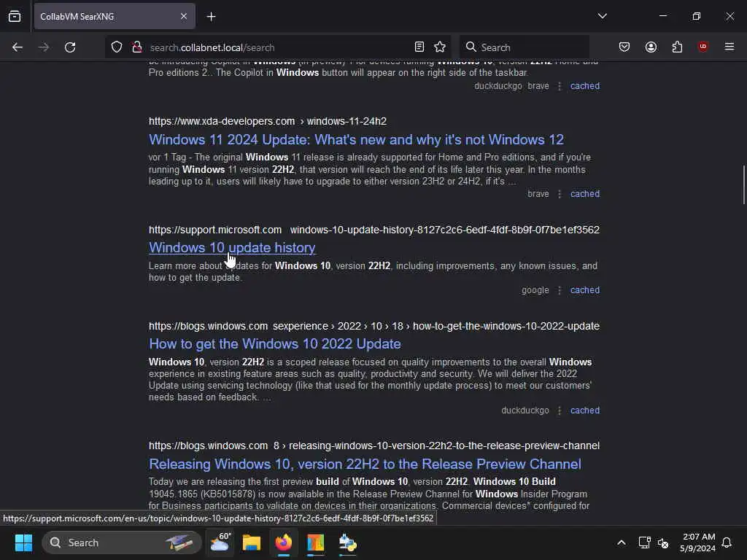Go back one page
Viewport: 747px width, 560px height.
18,47
